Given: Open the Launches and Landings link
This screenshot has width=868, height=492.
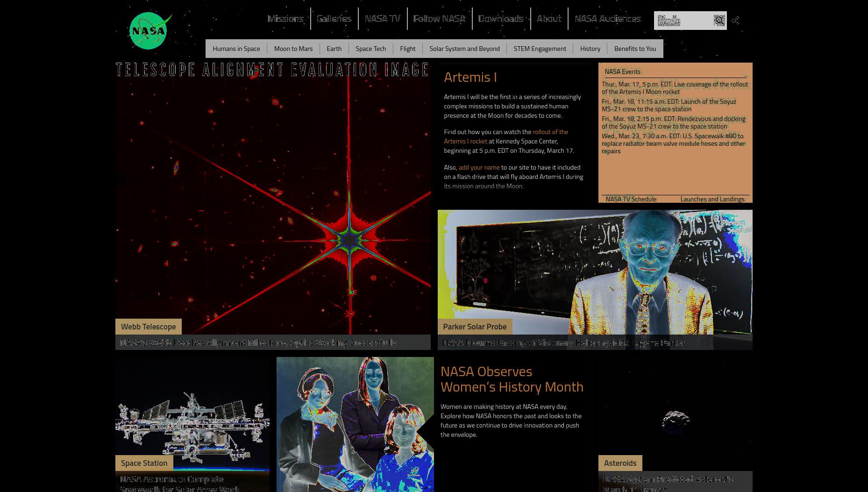Looking at the screenshot, I should point(712,199).
